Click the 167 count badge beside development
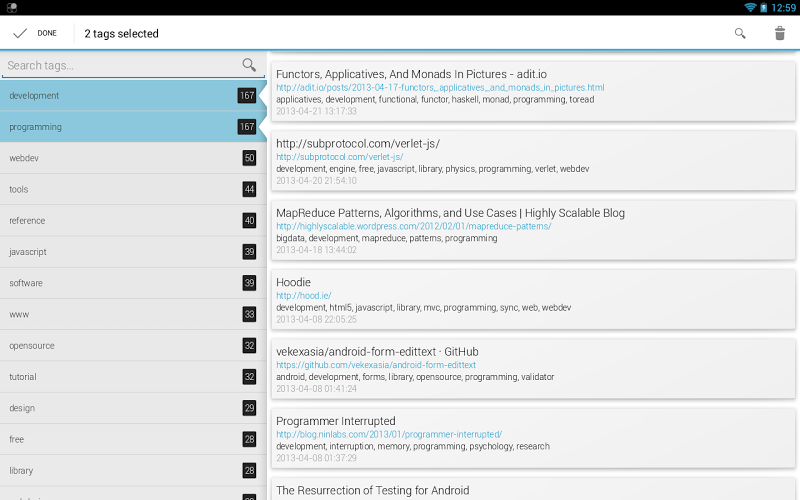The image size is (800, 500). pyautogui.click(x=247, y=95)
